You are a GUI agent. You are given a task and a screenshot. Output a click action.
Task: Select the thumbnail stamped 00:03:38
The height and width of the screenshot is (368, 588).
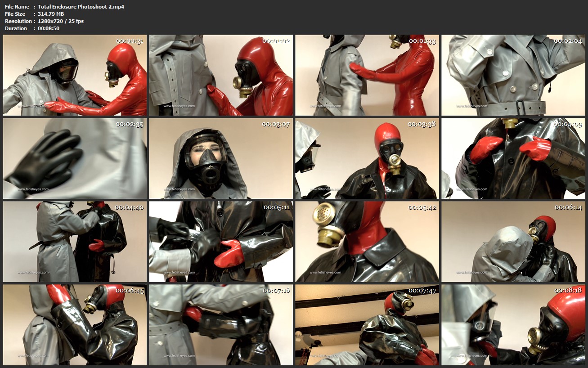367,158
